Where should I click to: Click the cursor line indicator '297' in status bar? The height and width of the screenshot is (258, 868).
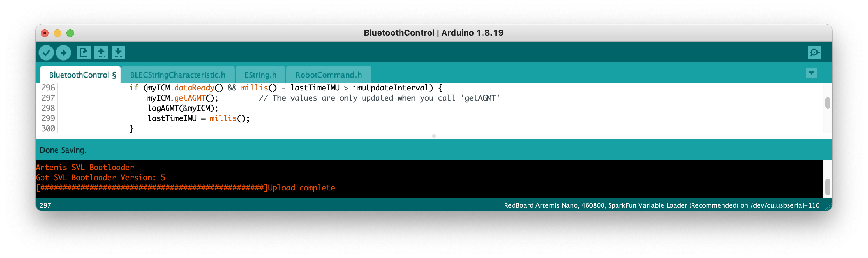pos(46,205)
